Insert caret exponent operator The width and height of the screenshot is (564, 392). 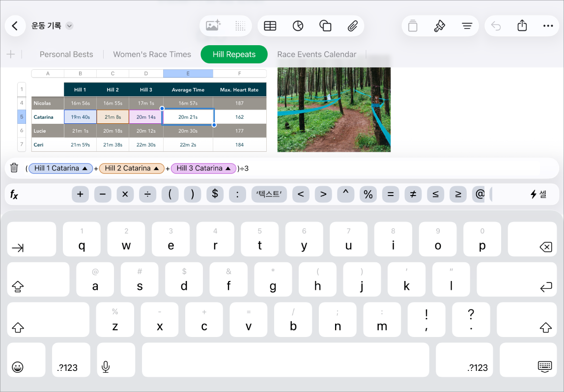pyautogui.click(x=346, y=194)
